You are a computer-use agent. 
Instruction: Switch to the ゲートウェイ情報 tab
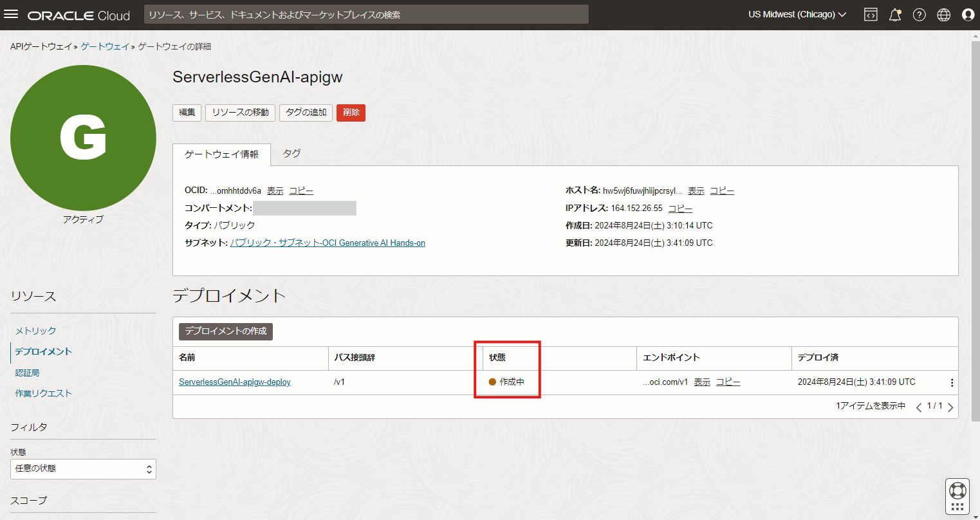tap(221, 154)
